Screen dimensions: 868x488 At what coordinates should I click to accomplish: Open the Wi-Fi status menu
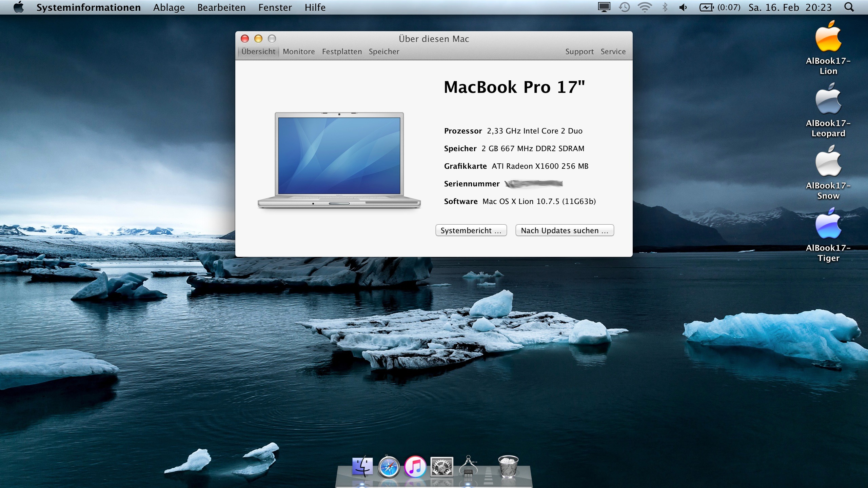point(645,7)
